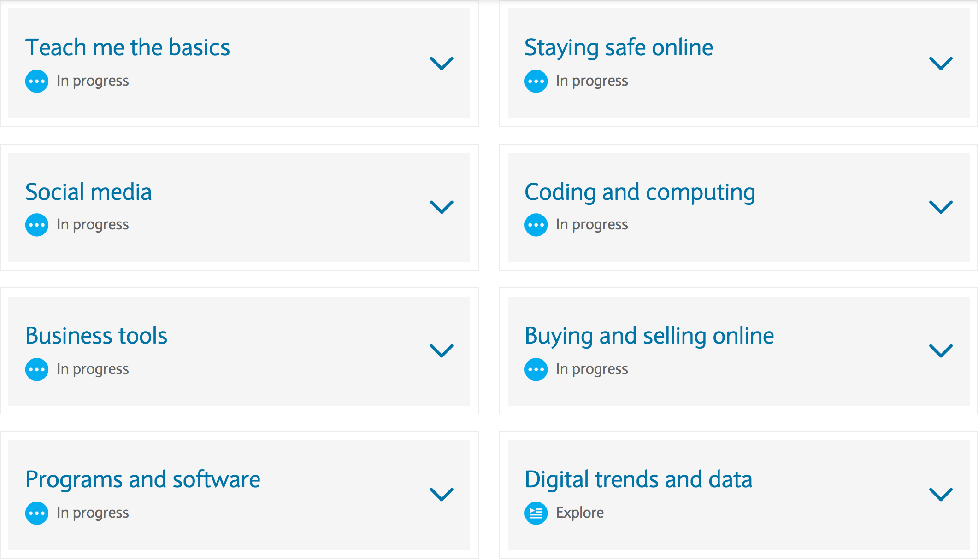This screenshot has width=978, height=560.
Task: Click the In progress icon for Buying and selling online
Action: tap(536, 369)
